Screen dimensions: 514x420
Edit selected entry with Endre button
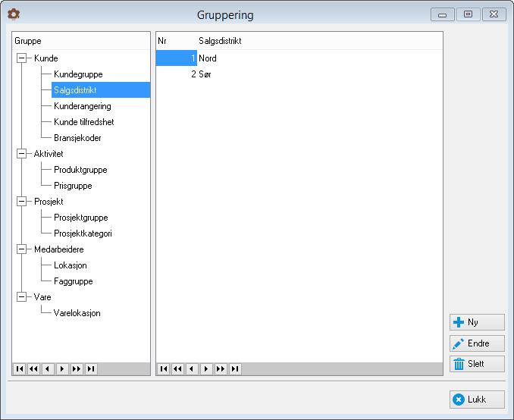[x=477, y=343]
